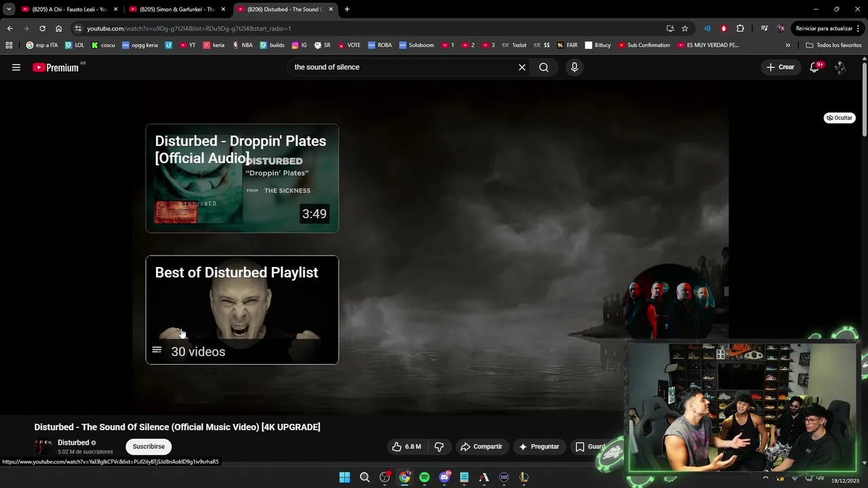Open the NBA bookmark
The height and width of the screenshot is (488, 868).
click(x=242, y=45)
